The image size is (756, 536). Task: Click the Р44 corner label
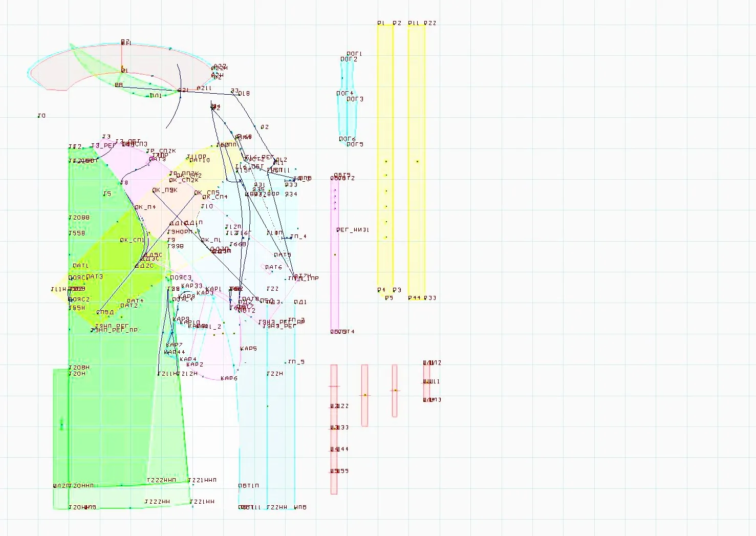414,297
